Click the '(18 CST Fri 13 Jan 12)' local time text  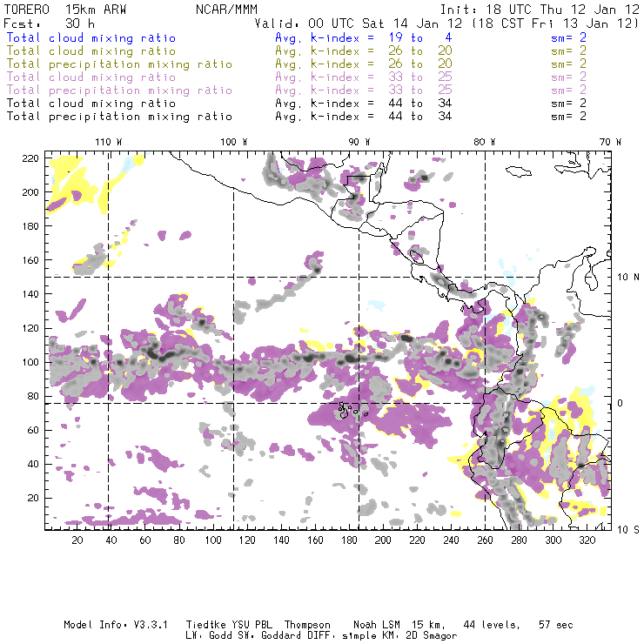point(555,23)
